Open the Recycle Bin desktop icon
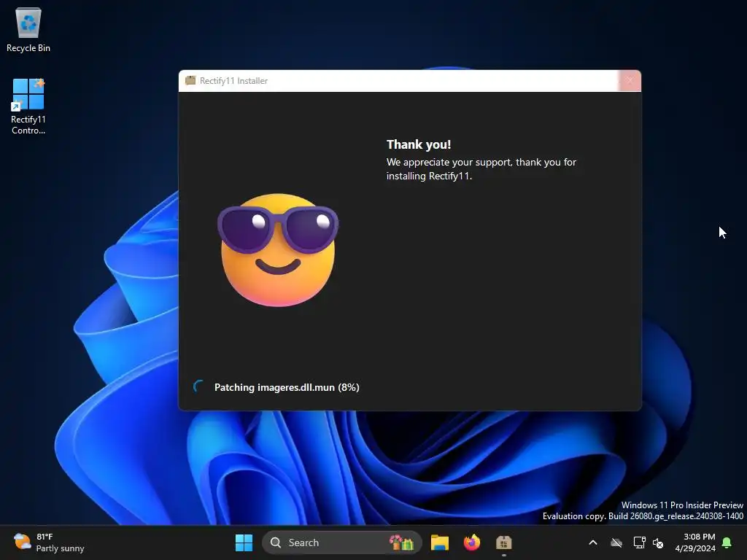The image size is (747, 560). click(28, 29)
